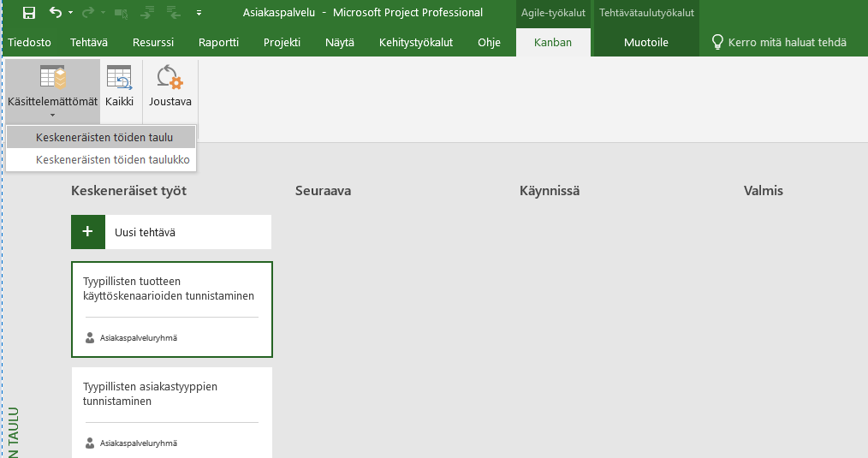
Task: Click the green plus icon for new task
Action: [x=87, y=232]
